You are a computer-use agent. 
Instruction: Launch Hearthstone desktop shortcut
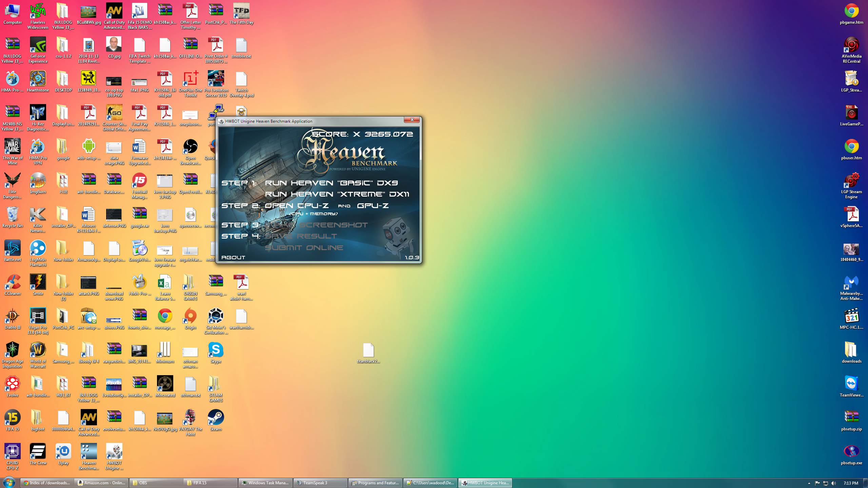38,82
